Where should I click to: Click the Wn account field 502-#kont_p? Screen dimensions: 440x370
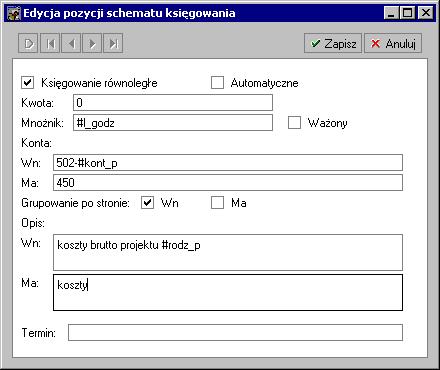pos(228,163)
